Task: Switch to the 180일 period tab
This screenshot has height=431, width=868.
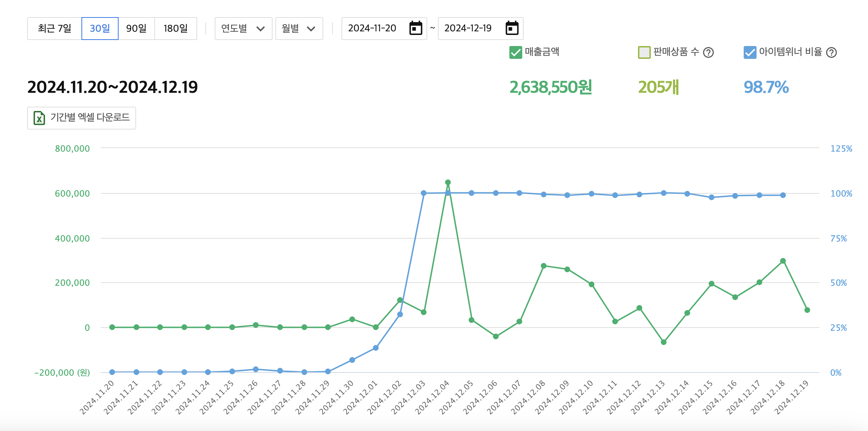Action: (175, 29)
